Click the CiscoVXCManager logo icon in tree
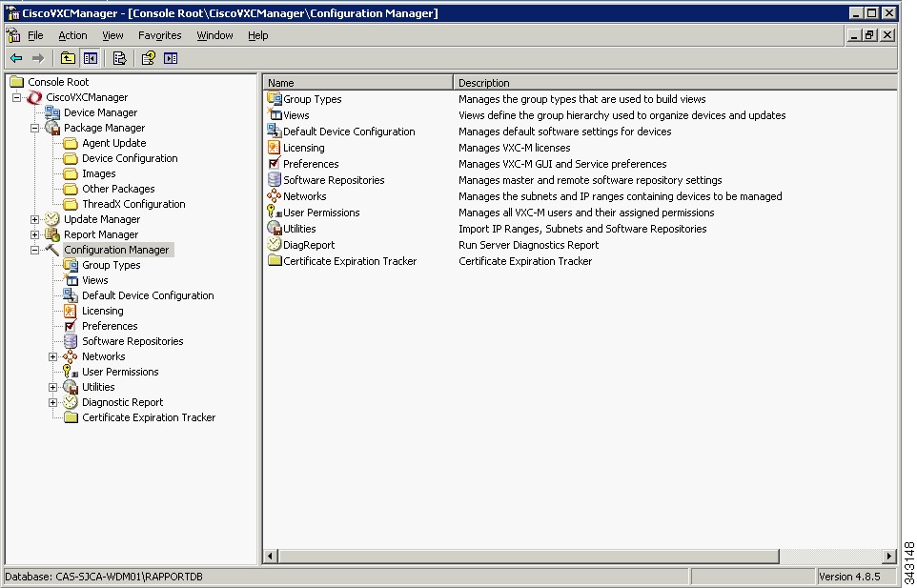This screenshot has width=917, height=588. (35, 97)
